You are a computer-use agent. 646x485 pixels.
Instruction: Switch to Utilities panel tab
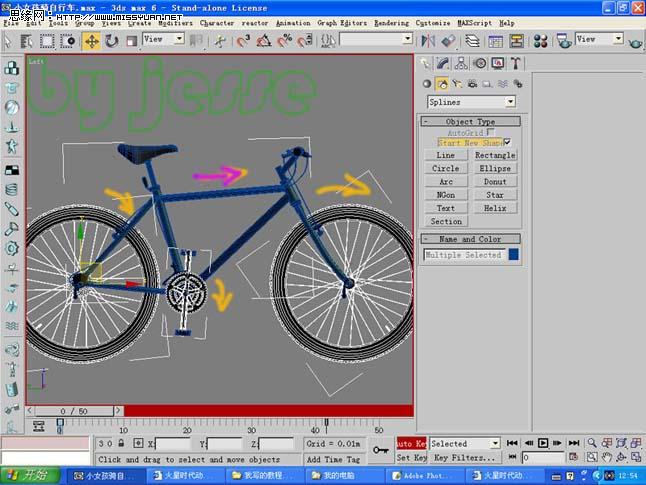coord(515,63)
